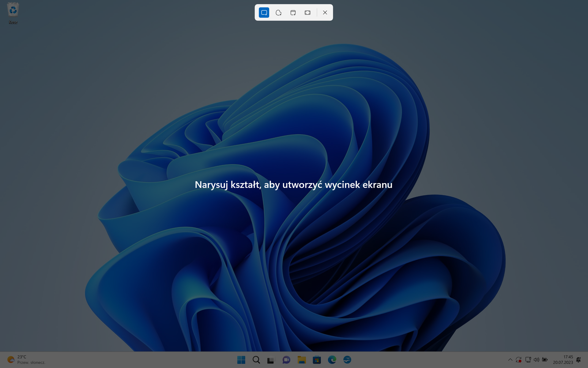Launch the Microsoft Store
The image size is (588, 368).
(317, 360)
